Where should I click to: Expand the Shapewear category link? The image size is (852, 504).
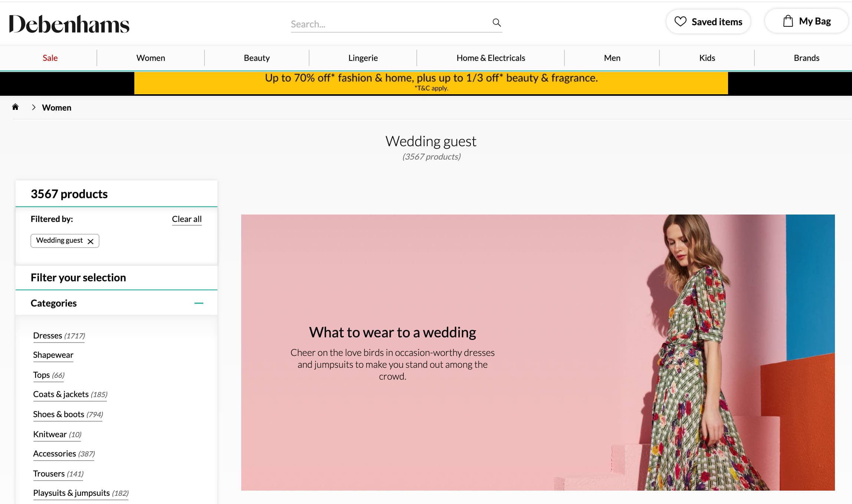[53, 354]
